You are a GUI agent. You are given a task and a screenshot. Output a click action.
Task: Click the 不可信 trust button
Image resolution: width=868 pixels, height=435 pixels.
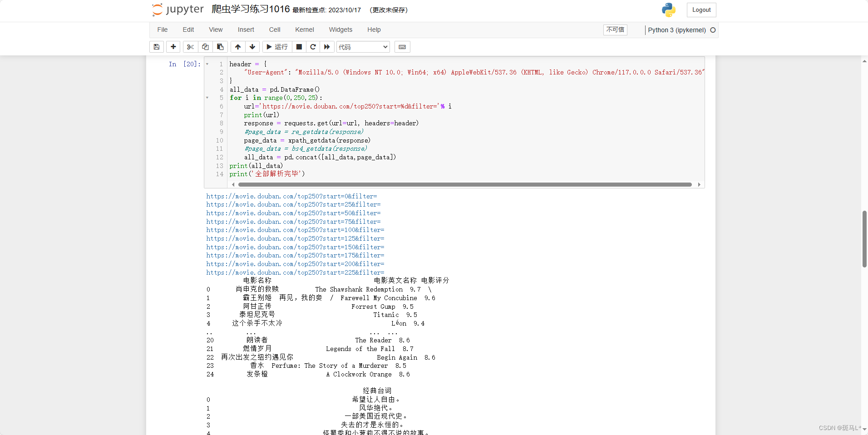point(615,30)
